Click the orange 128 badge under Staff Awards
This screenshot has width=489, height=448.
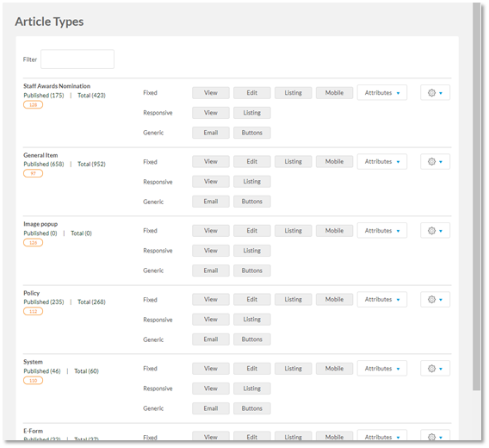tap(33, 105)
